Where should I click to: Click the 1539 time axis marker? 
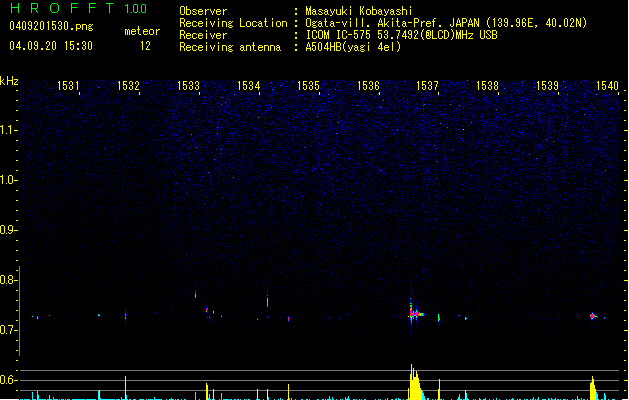click(x=547, y=85)
